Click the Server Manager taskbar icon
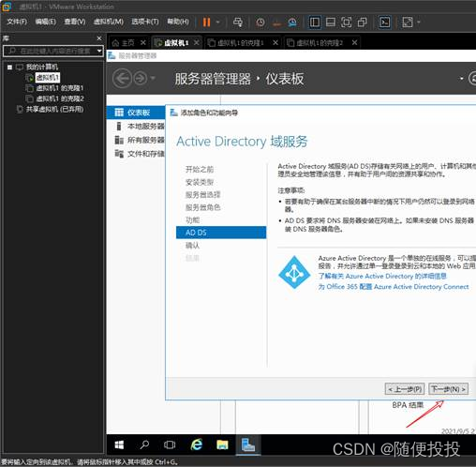 point(248,444)
